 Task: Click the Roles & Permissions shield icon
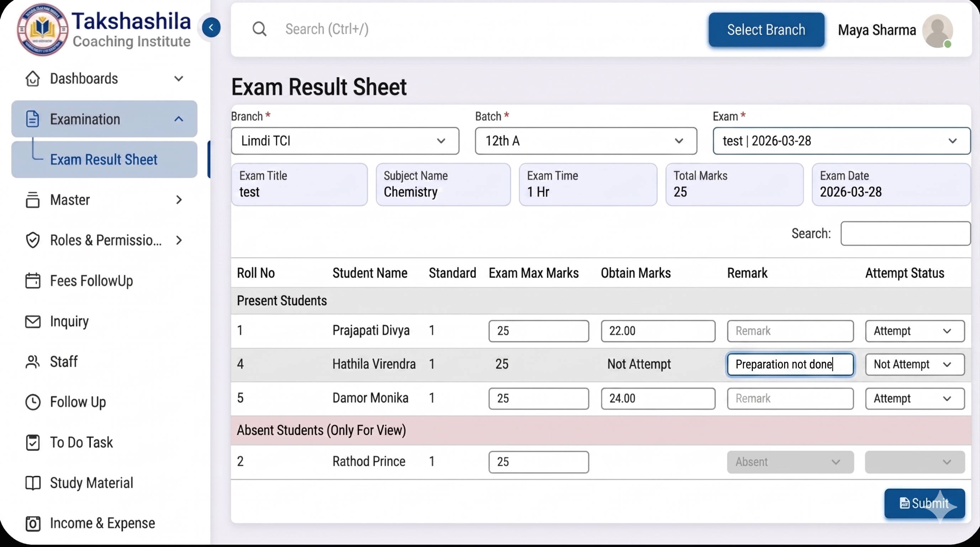[x=33, y=240]
